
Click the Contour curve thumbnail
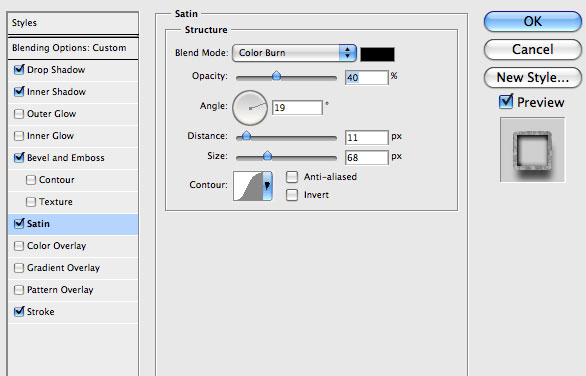coord(248,186)
